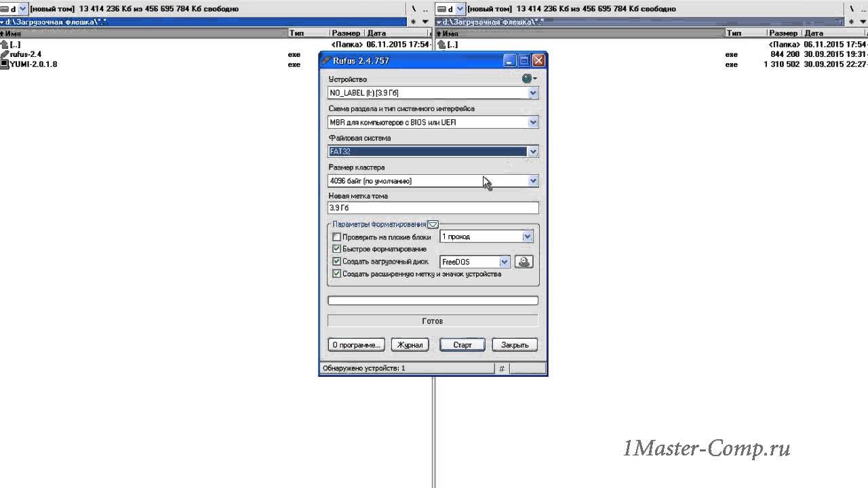The width and height of the screenshot is (868, 488).
Task: Open the FAT32 file system dropdown
Action: pos(533,152)
